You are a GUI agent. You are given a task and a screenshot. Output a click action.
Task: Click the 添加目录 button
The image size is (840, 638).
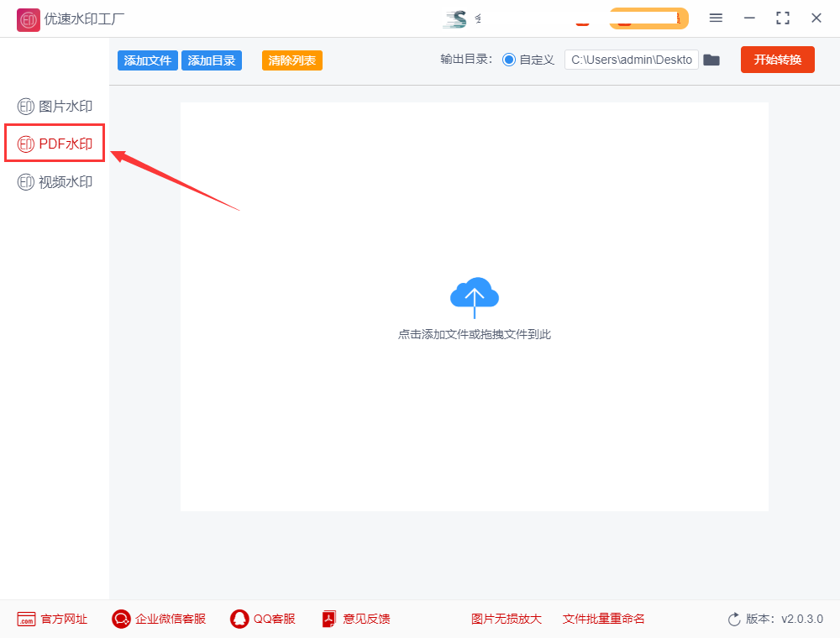point(212,60)
